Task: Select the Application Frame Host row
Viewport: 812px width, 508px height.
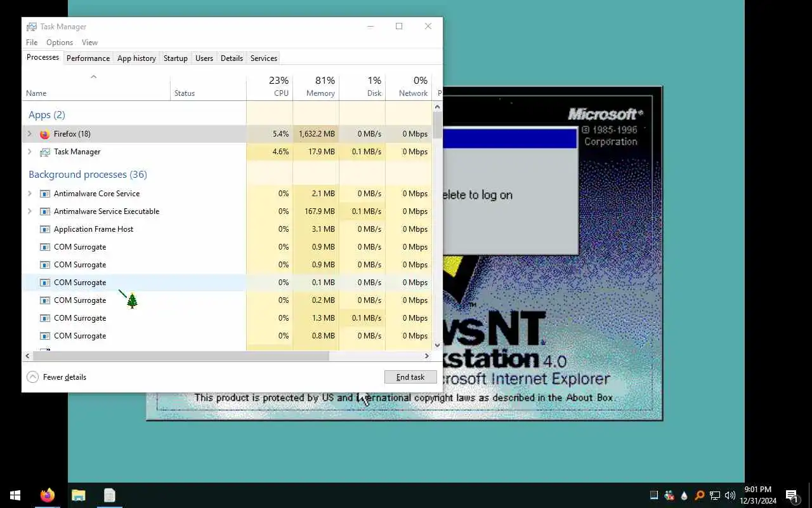Action: click(227, 229)
